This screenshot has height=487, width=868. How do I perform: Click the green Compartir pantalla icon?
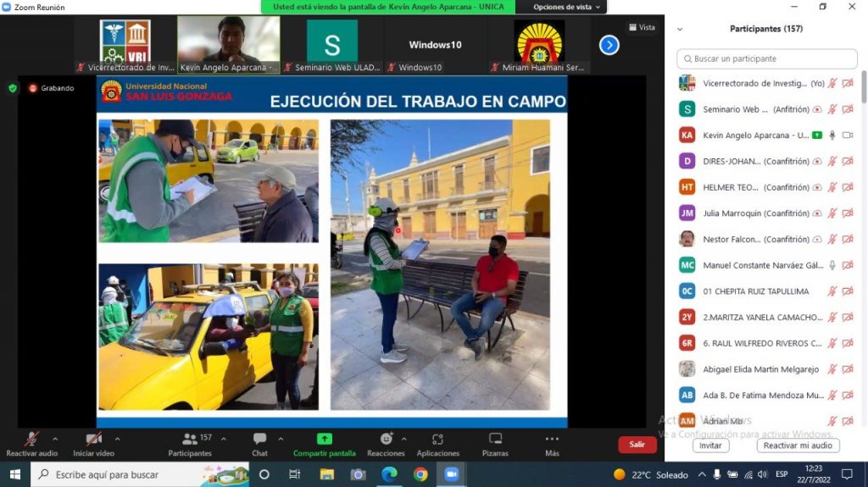tap(325, 439)
